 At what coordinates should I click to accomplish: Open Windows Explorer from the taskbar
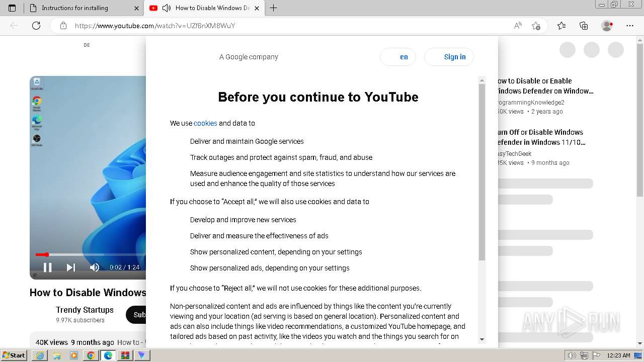click(x=57, y=355)
